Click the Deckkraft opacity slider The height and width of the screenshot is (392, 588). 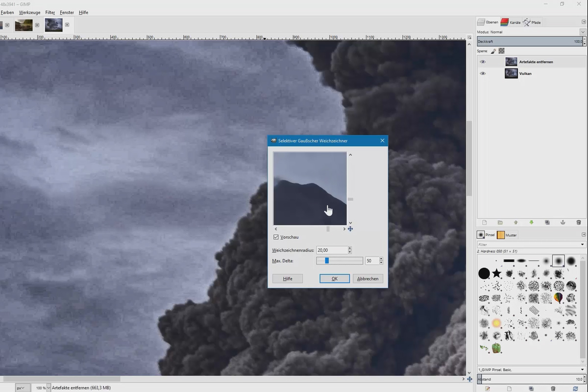click(529, 42)
